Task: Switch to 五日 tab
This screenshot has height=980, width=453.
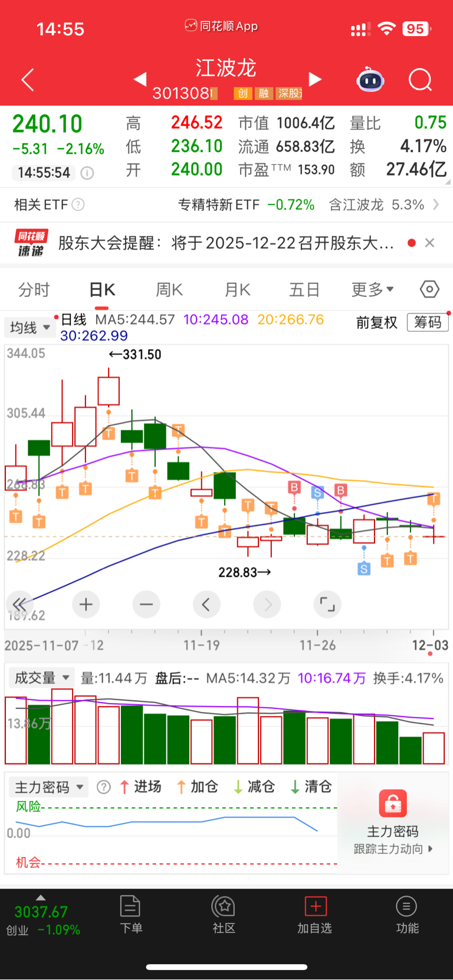Action: point(304,290)
